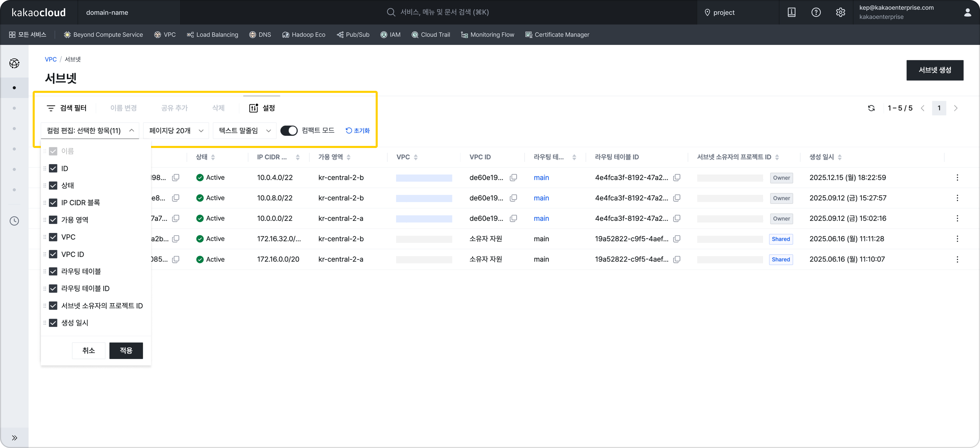This screenshot has height=448, width=980.
Task: Uncheck the 생성 일시 column checkbox
Action: pos(53,323)
